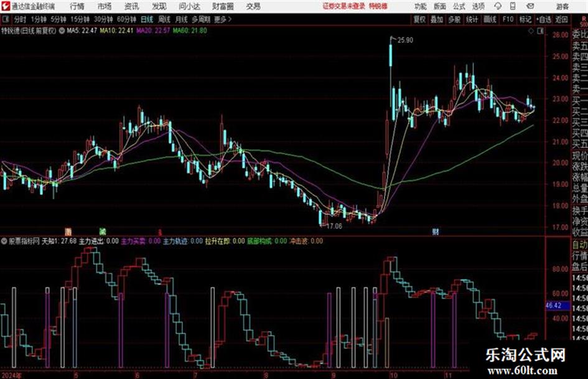This screenshot has width=588, height=379.
Task: Open the F10 company info button
Action: click(x=508, y=19)
